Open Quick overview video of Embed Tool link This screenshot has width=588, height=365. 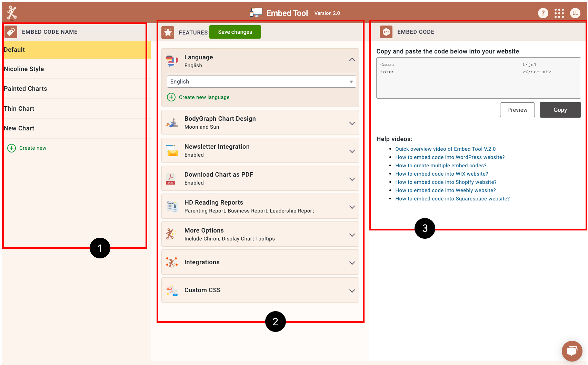pyautogui.click(x=445, y=149)
